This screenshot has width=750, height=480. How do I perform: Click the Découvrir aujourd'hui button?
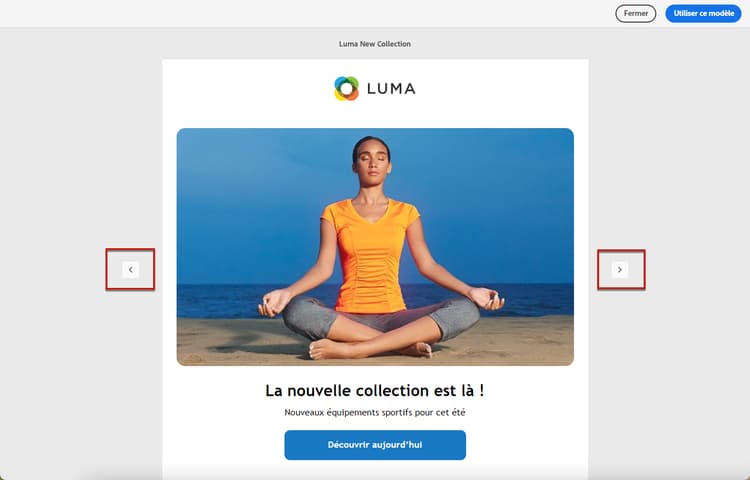(375, 445)
